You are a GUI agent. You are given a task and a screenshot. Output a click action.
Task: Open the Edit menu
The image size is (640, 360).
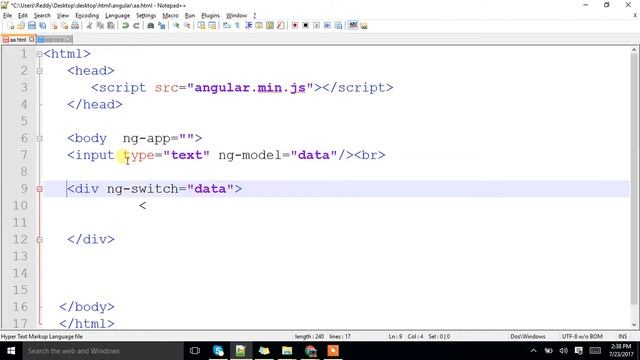(x=23, y=16)
